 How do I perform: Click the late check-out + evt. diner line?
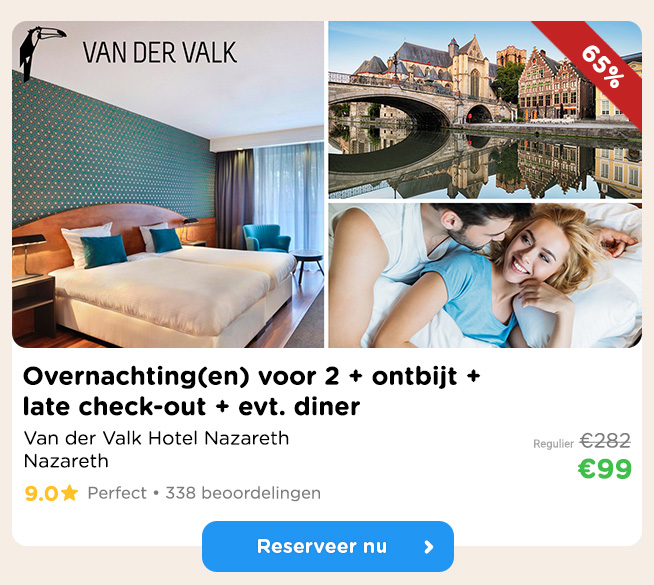pyautogui.click(x=191, y=407)
